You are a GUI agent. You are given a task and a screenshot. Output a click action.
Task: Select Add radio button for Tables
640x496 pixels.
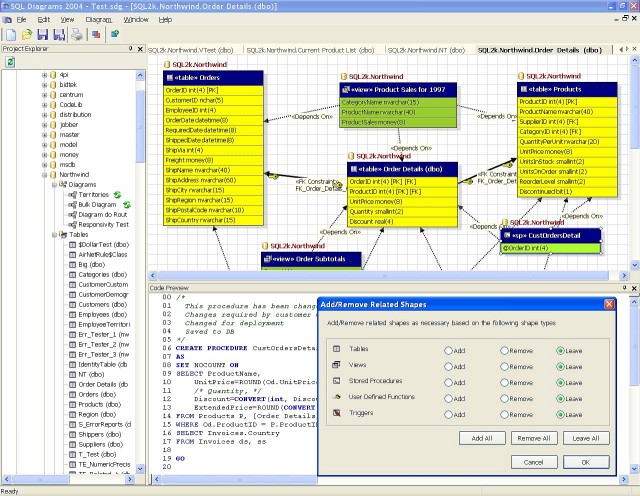point(449,349)
